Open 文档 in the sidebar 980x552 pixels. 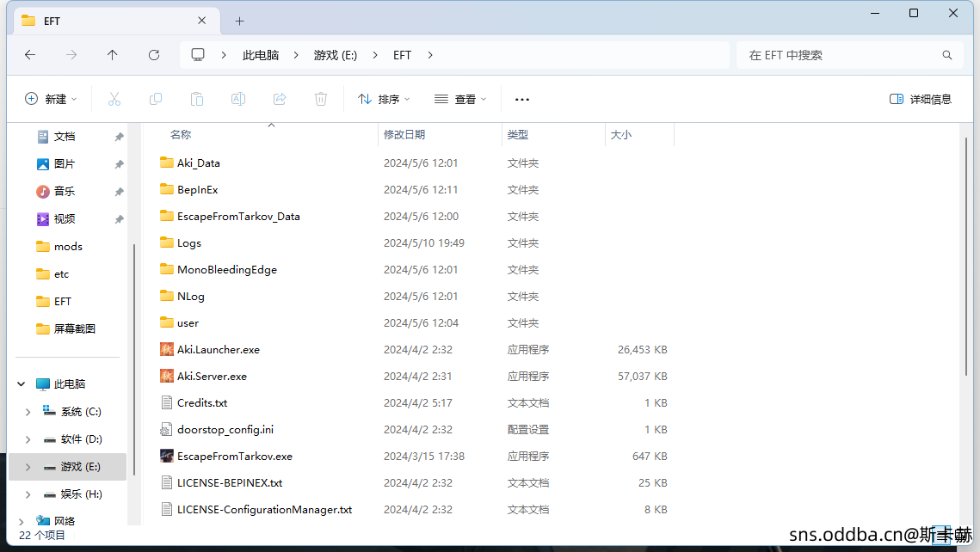(x=65, y=136)
